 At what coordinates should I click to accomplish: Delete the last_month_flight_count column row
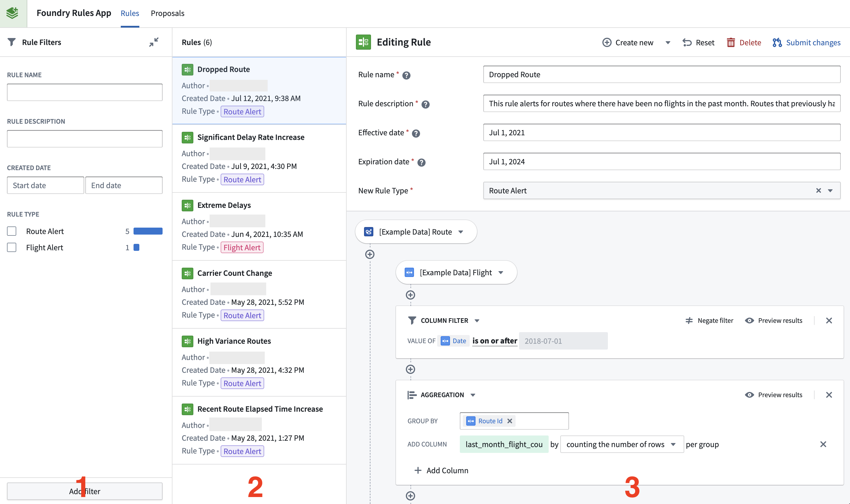click(823, 444)
